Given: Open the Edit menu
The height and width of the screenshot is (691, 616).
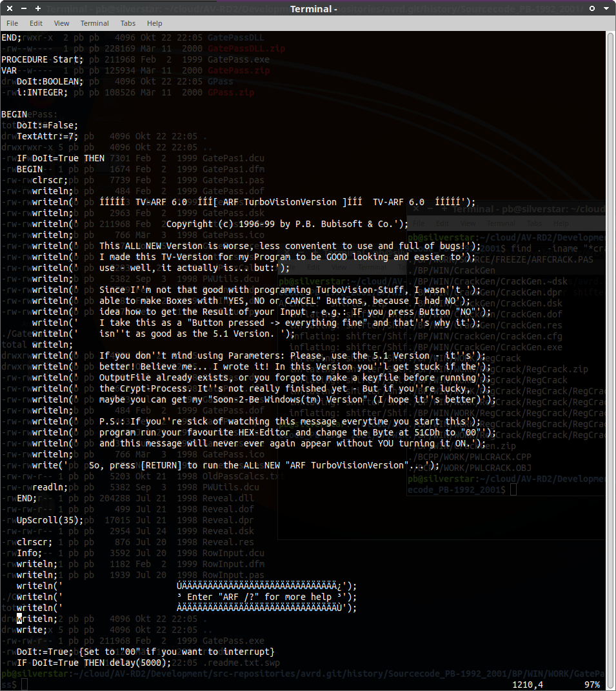Looking at the screenshot, I should click(36, 23).
